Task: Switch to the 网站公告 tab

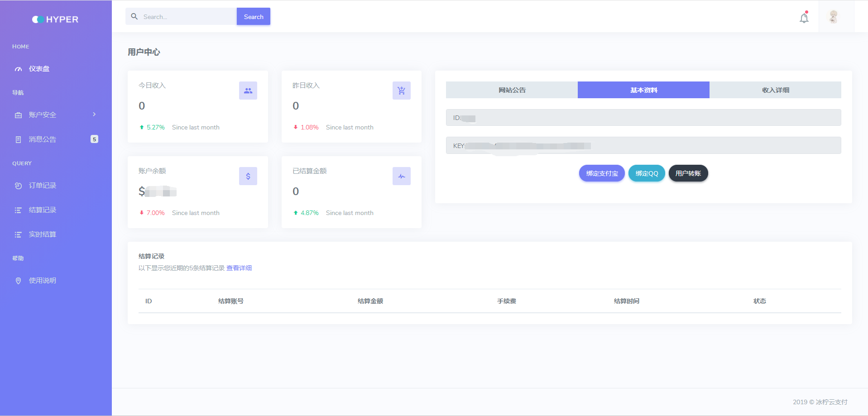Action: tap(512, 90)
